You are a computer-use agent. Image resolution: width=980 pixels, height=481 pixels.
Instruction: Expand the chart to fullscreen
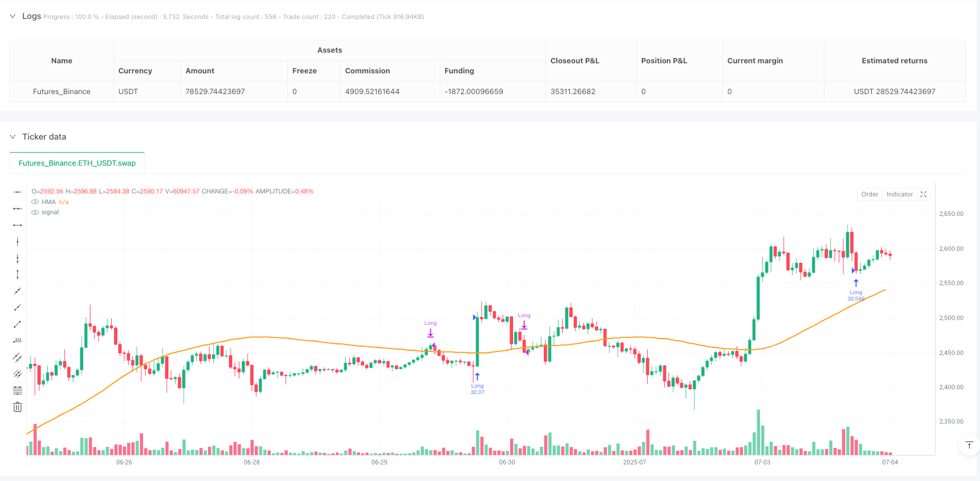point(923,194)
